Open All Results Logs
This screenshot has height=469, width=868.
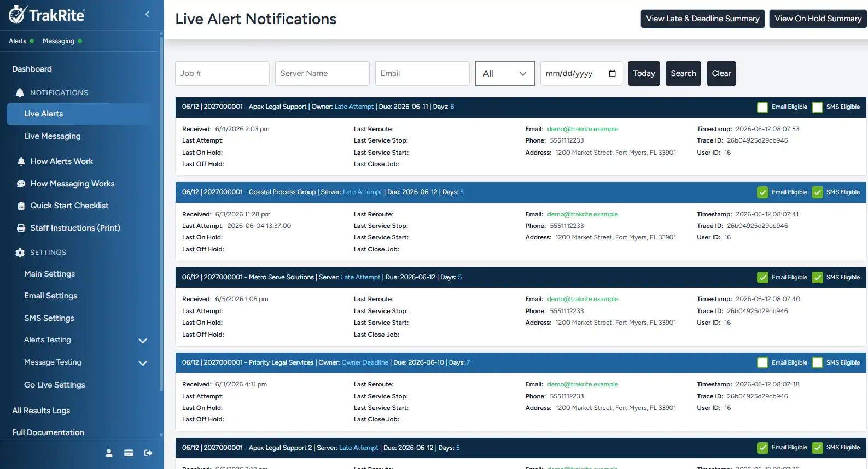pos(41,411)
